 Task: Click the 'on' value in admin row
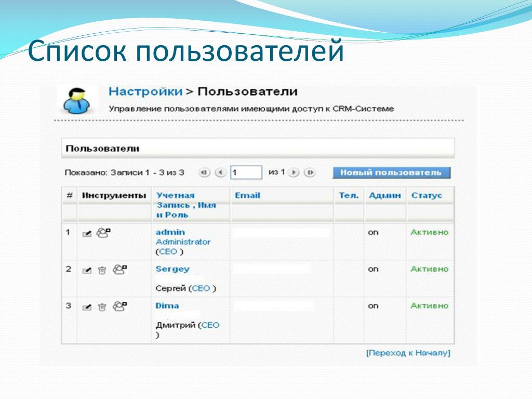click(373, 233)
